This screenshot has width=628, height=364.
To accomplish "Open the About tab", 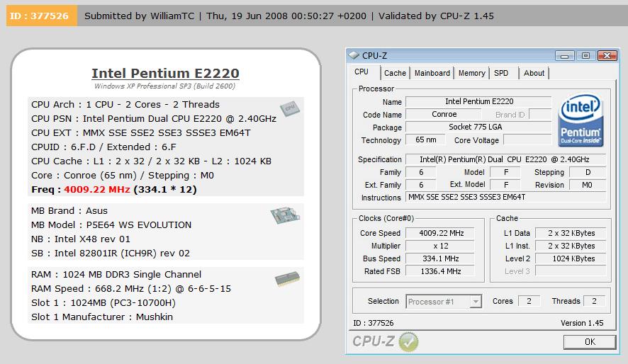I will pos(534,73).
